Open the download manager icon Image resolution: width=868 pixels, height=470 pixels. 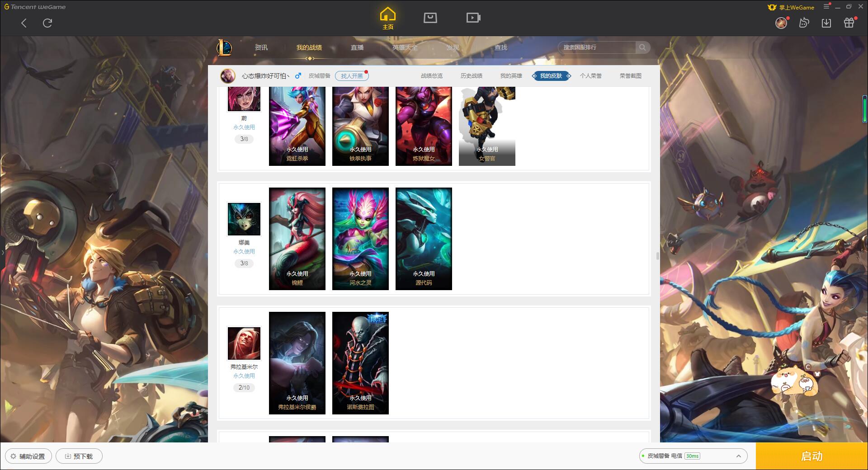click(826, 23)
